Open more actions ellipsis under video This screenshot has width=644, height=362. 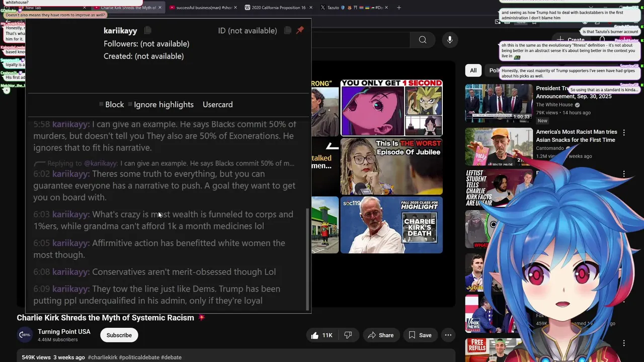coord(448,335)
